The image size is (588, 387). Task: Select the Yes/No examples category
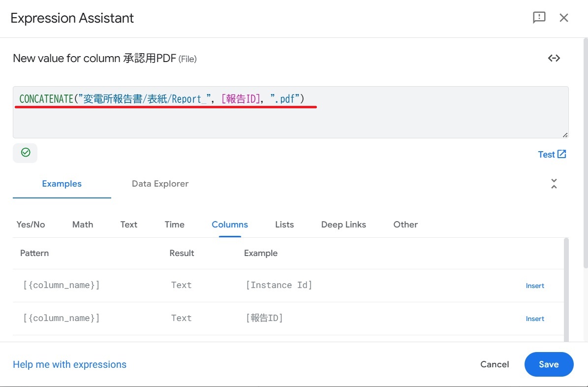[31, 225]
